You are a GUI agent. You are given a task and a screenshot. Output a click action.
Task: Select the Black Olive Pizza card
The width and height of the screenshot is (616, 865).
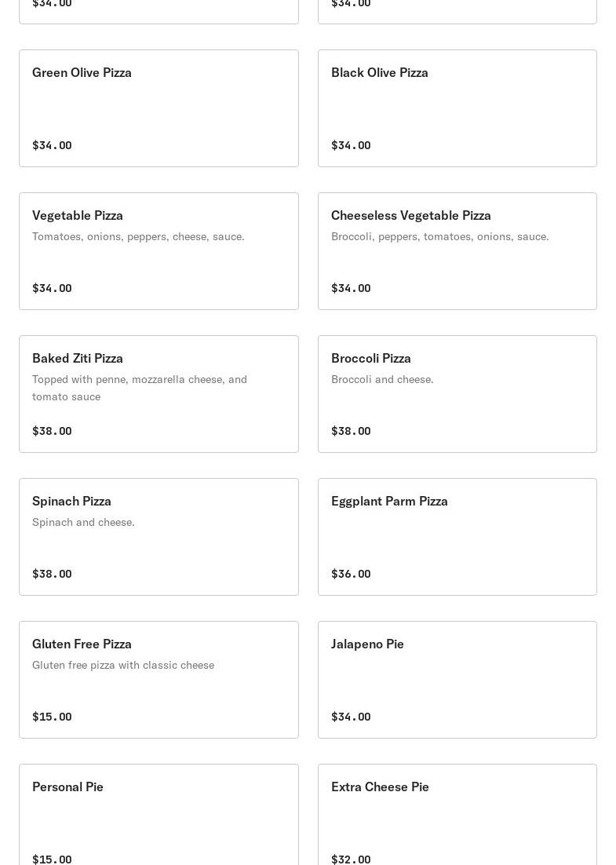(x=457, y=108)
